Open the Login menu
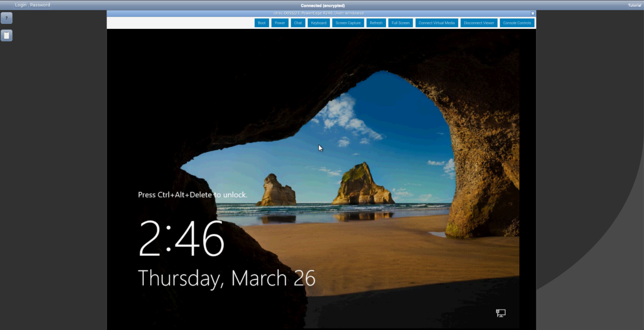The width and height of the screenshot is (644, 330). tap(20, 5)
